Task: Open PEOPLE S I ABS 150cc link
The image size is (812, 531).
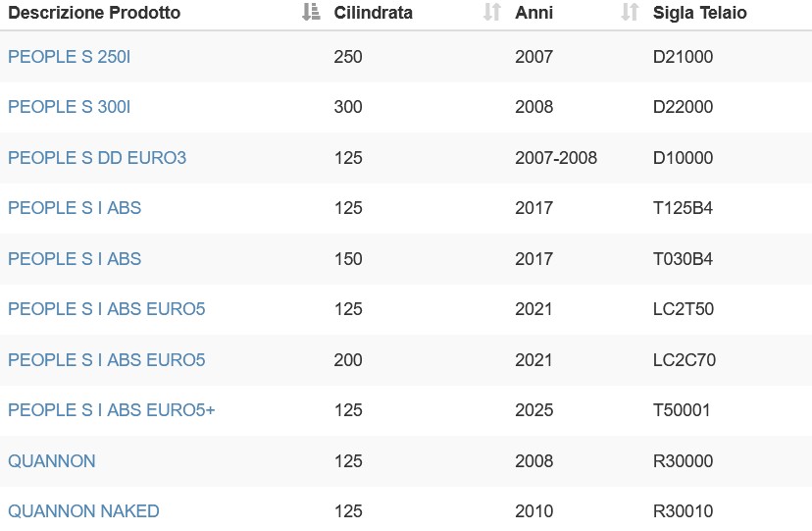Action: [x=75, y=258]
